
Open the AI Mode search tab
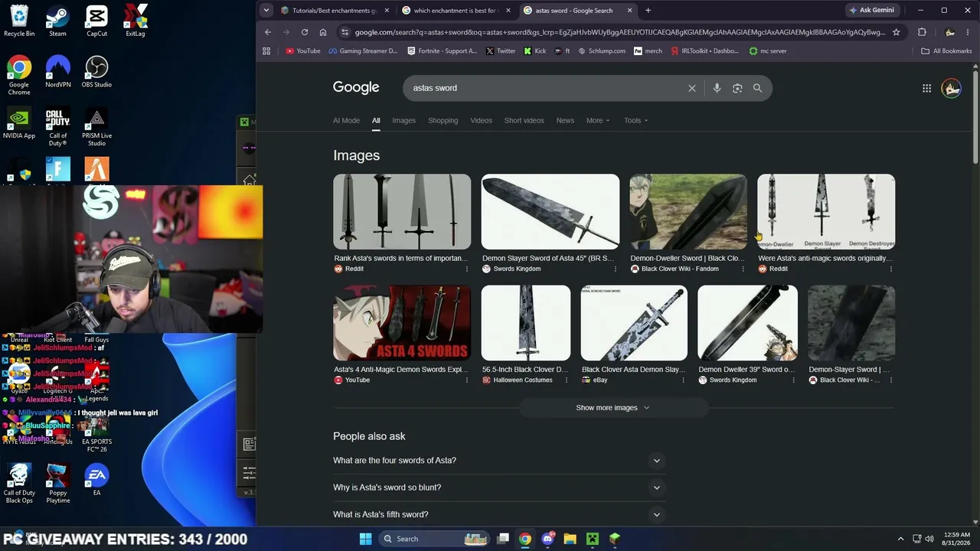tap(346, 120)
